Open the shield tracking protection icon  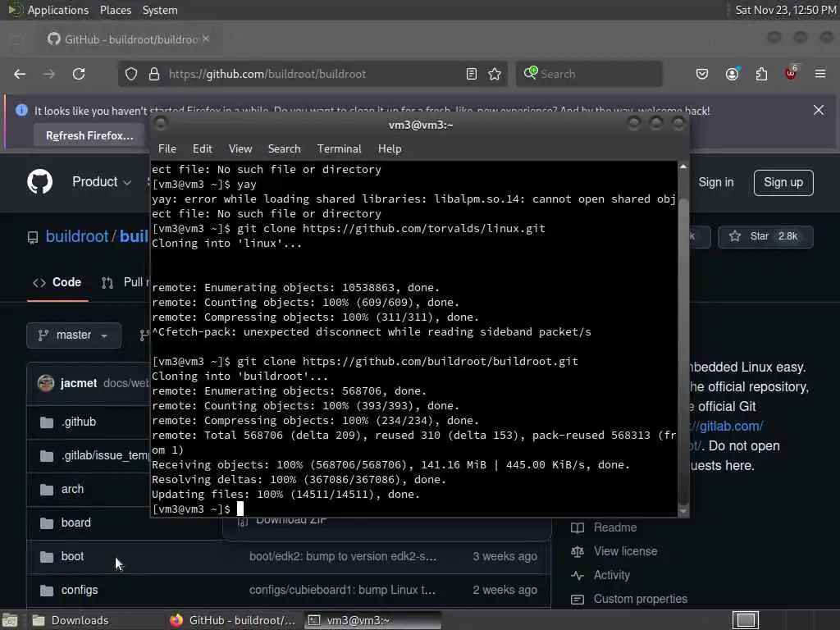click(131, 74)
